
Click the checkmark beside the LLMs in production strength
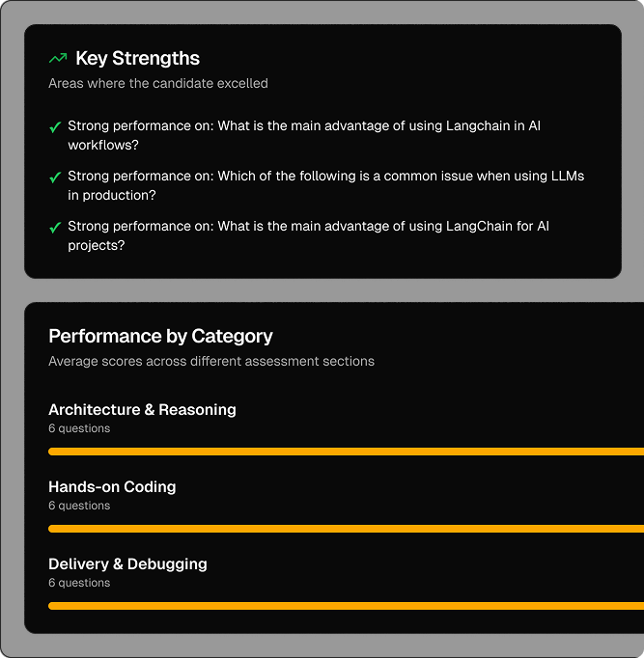[55, 177]
